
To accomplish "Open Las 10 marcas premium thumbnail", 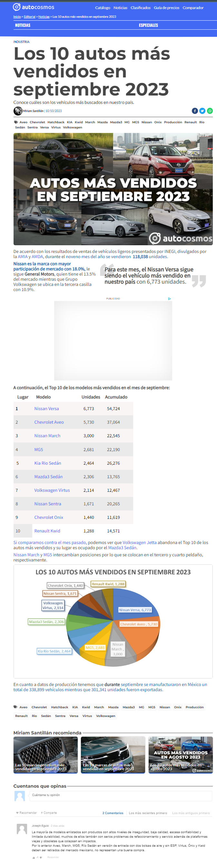I will click(45, 755).
